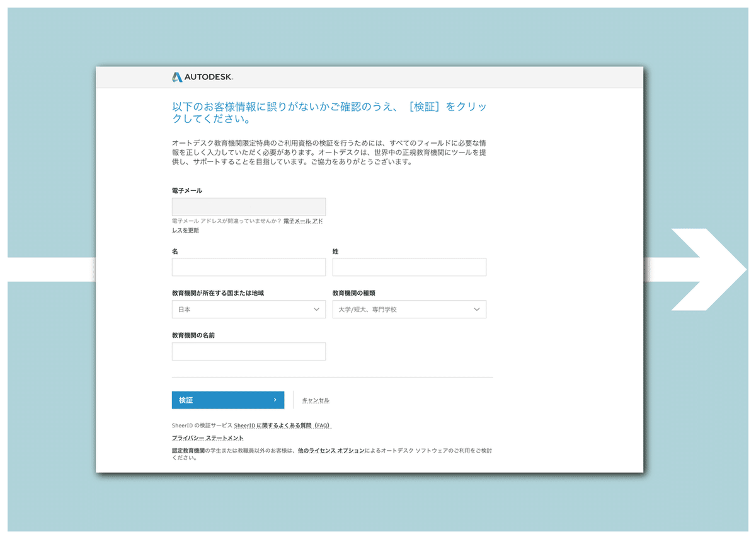Click the Autodesk logo in header

coord(202,77)
